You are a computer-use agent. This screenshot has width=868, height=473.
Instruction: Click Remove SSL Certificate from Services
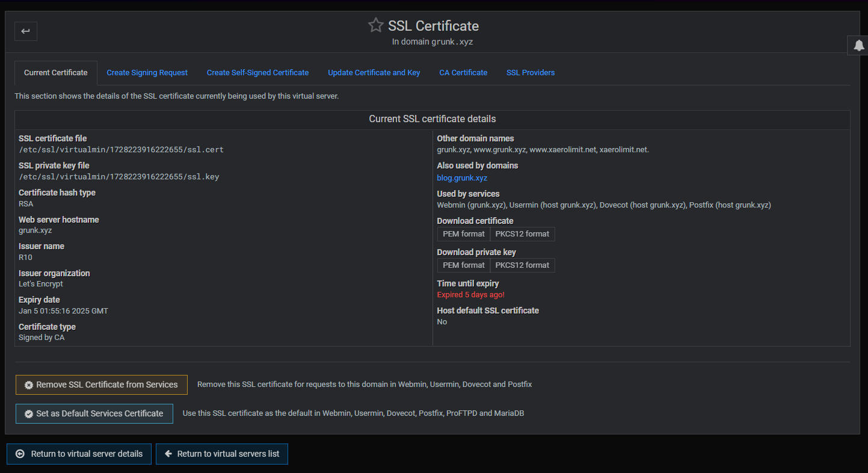tap(102, 385)
